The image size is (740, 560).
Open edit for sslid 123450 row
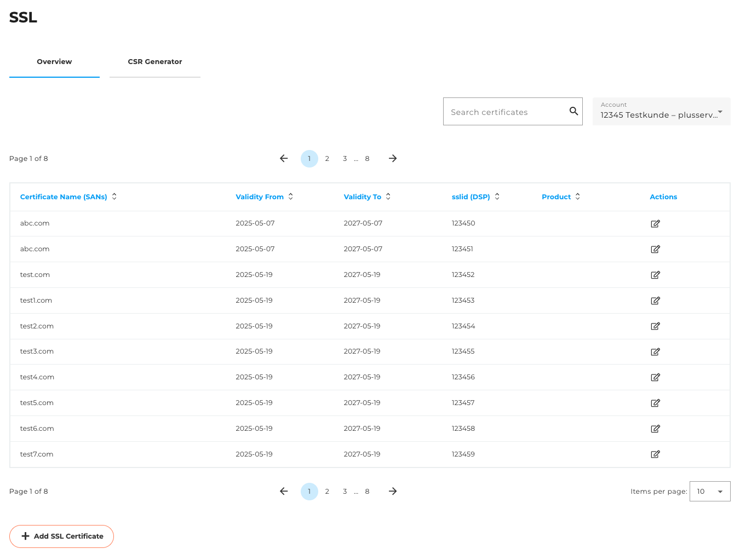pos(655,223)
